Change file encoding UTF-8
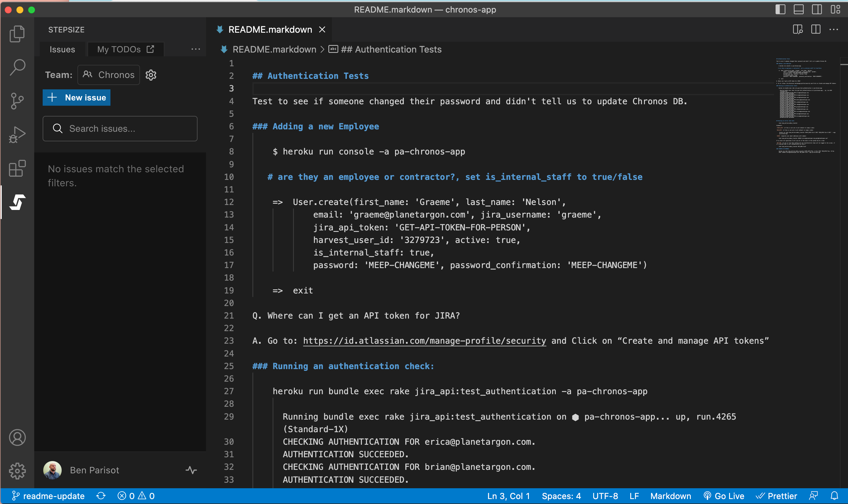 coord(605,496)
